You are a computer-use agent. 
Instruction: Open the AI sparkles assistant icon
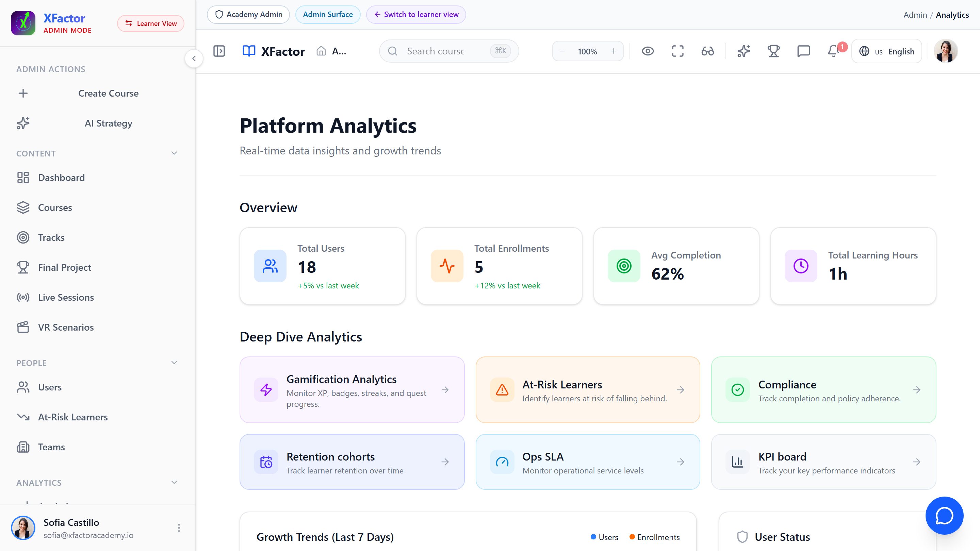pyautogui.click(x=744, y=51)
